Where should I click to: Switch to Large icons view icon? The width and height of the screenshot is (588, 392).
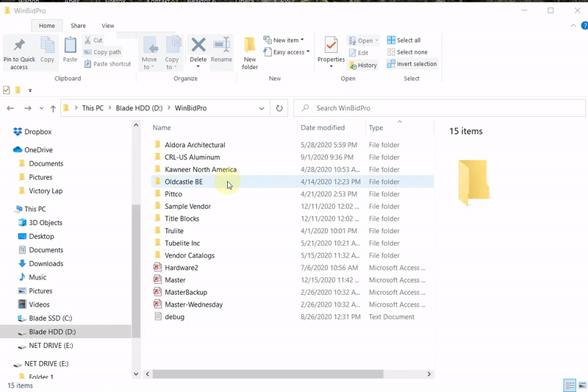pyautogui.click(x=582, y=385)
